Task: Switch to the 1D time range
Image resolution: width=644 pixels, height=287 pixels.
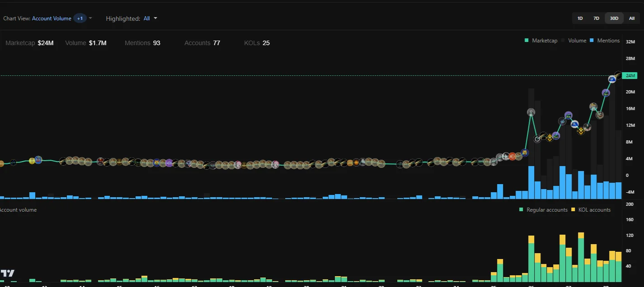Action: point(580,19)
